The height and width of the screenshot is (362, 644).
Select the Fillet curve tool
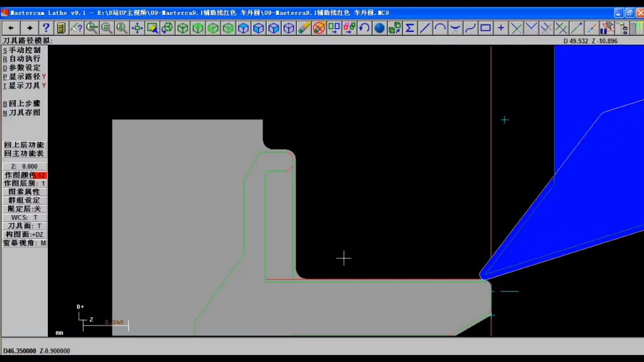click(455, 28)
